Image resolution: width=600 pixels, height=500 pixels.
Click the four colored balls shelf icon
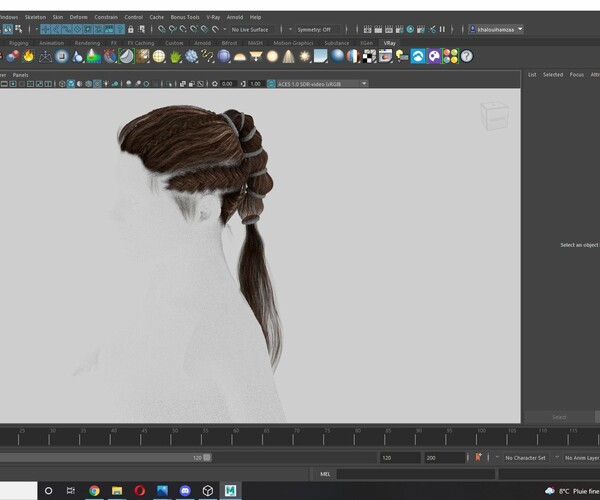450,57
